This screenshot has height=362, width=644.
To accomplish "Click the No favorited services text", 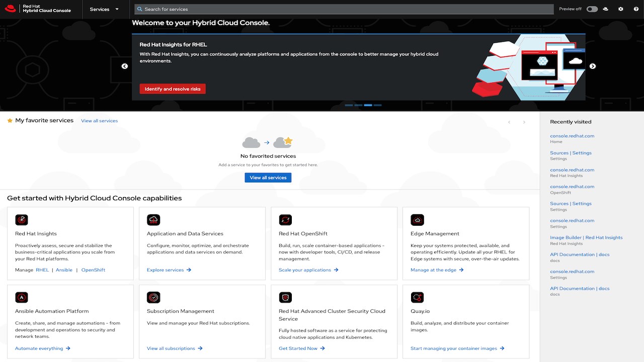I will pyautogui.click(x=268, y=156).
